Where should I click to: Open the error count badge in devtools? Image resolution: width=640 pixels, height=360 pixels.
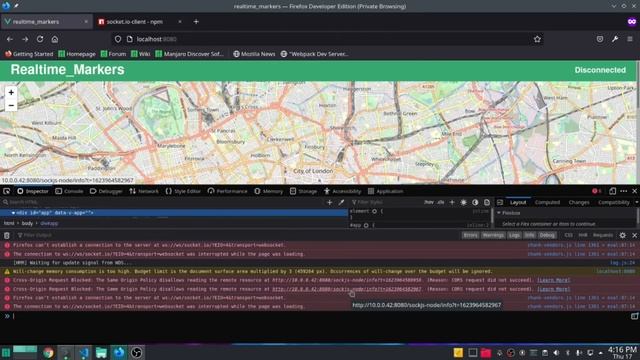coord(596,191)
